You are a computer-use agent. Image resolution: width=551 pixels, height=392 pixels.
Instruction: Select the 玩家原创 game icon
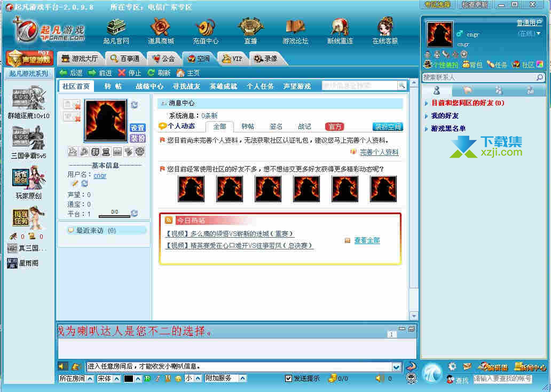tap(29, 183)
